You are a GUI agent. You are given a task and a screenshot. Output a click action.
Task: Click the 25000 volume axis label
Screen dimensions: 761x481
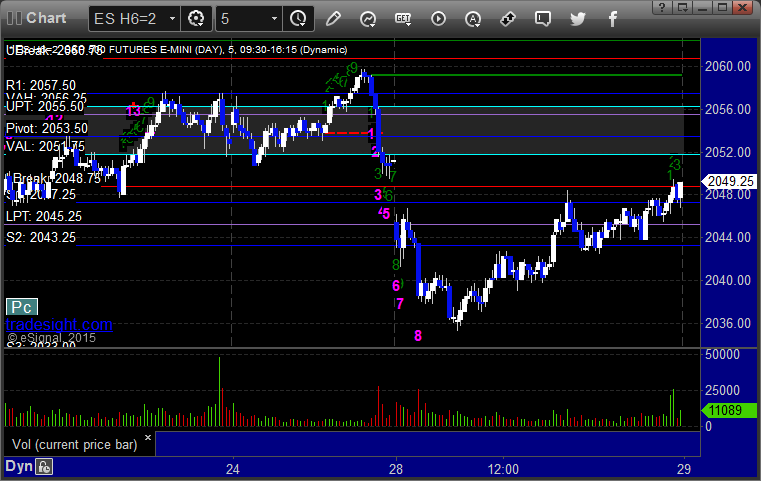tap(722, 390)
